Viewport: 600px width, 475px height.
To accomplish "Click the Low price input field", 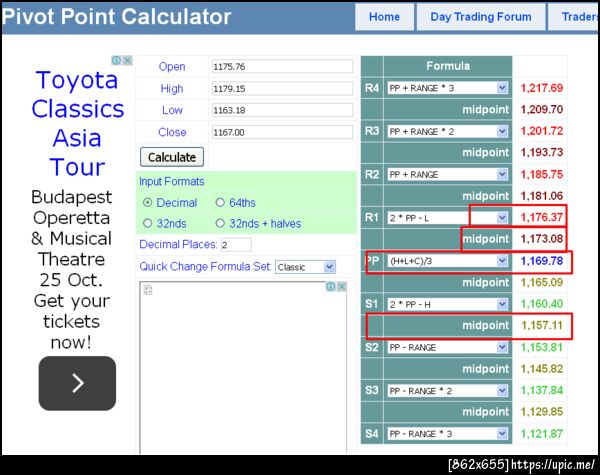I will point(282,110).
